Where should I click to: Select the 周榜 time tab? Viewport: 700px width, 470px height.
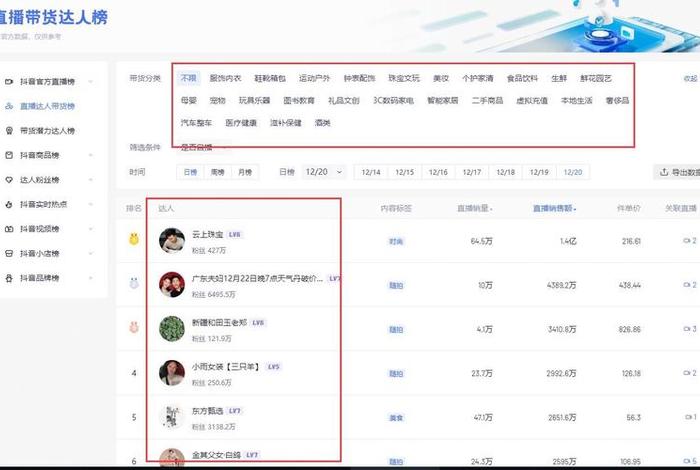coord(217,172)
